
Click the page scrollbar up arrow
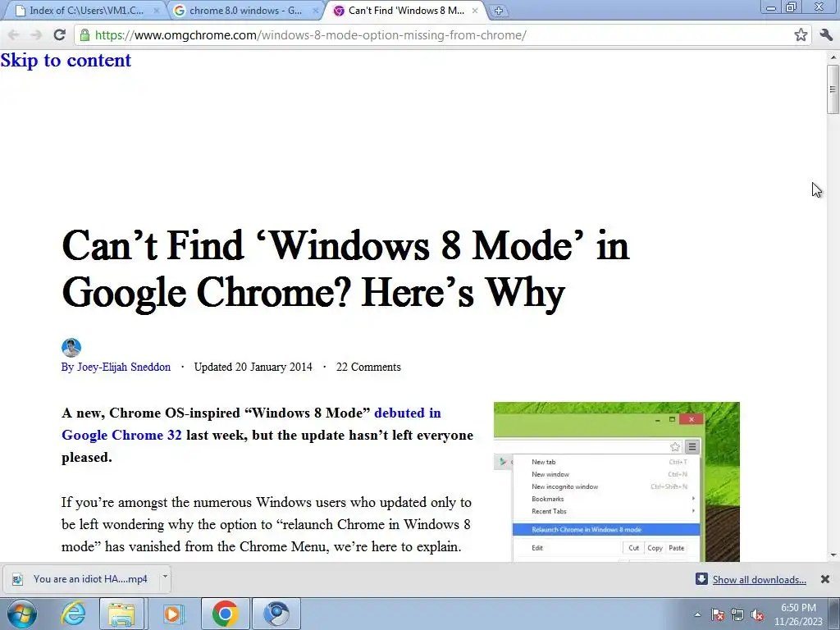[833, 57]
